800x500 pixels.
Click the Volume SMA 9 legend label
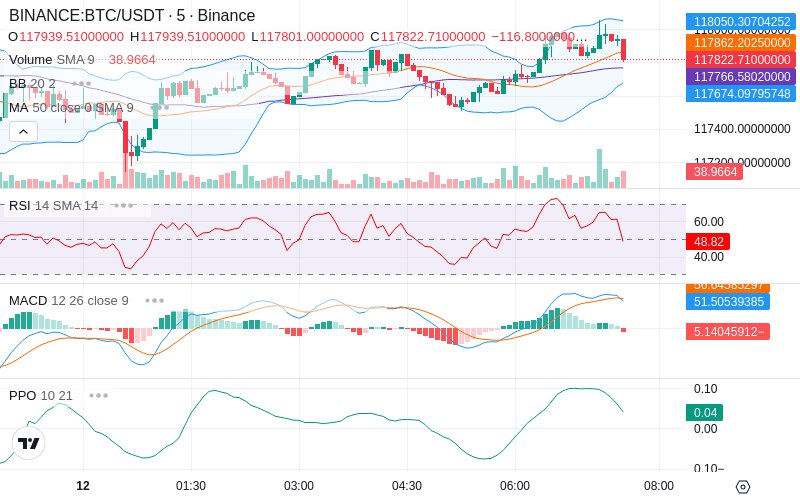pos(52,60)
